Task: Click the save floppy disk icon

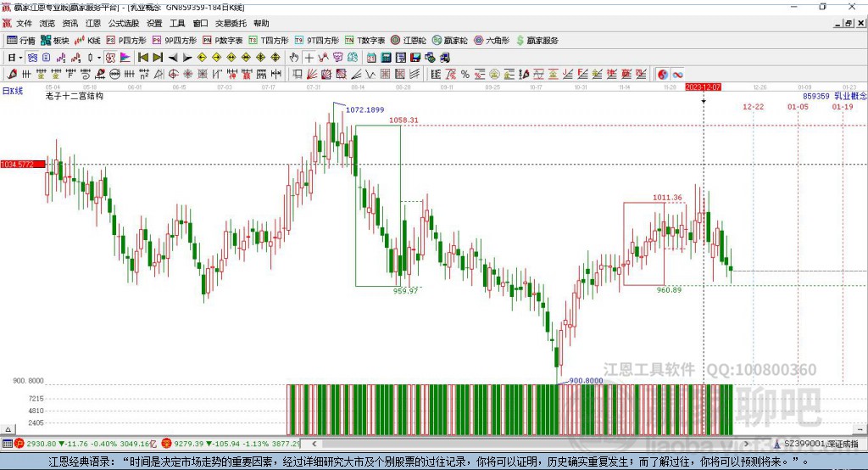Action: pos(415,58)
